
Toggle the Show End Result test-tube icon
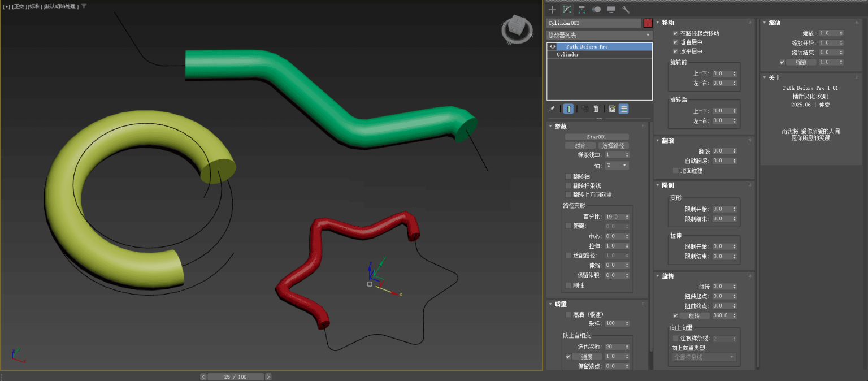[569, 109]
